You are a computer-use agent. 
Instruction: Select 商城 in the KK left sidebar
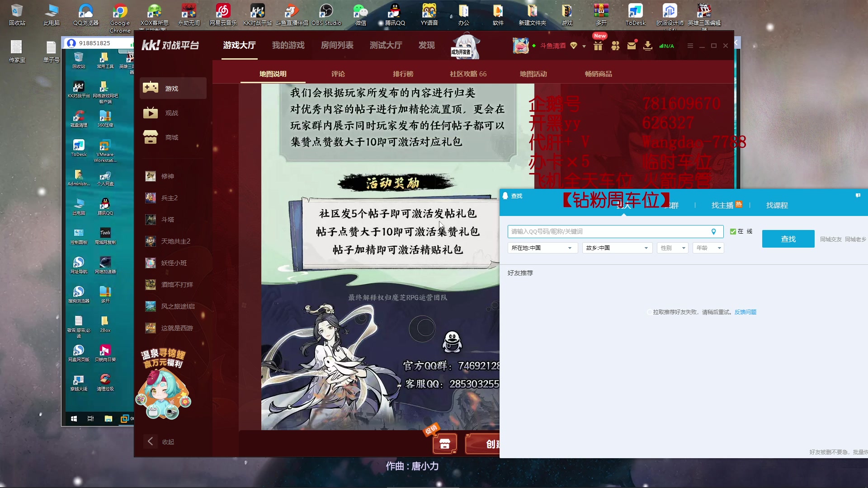click(x=173, y=137)
